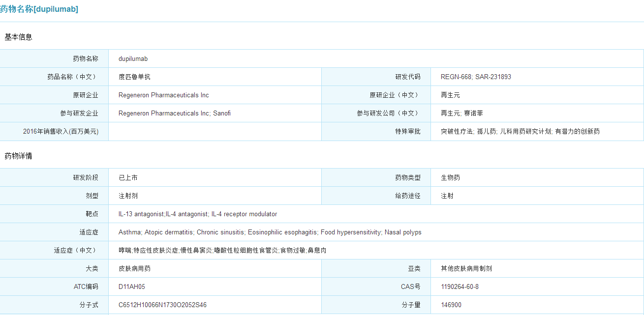Click the 特殊审批 label

(x=408, y=131)
